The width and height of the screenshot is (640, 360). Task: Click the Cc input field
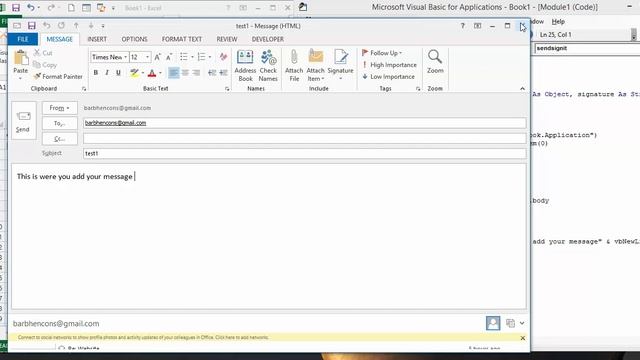304,138
